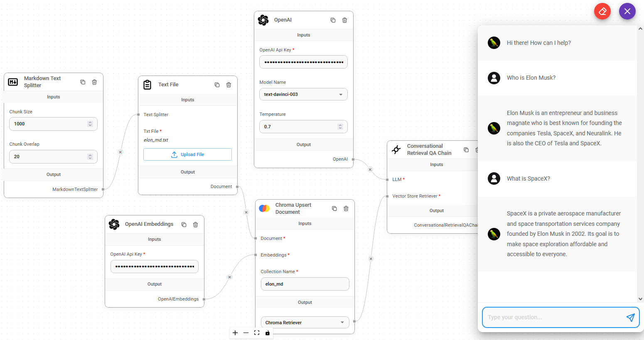Click the Chroma Retriever output handle

point(354,321)
